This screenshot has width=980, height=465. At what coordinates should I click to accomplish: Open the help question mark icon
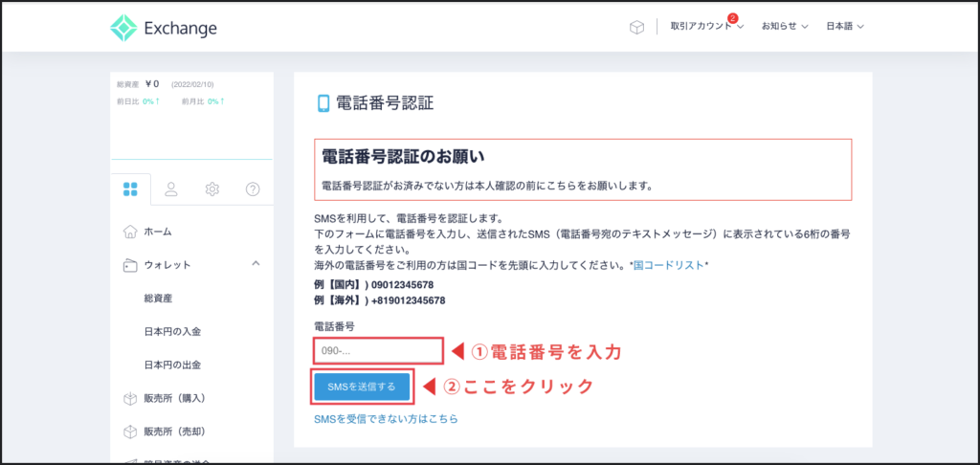click(253, 189)
